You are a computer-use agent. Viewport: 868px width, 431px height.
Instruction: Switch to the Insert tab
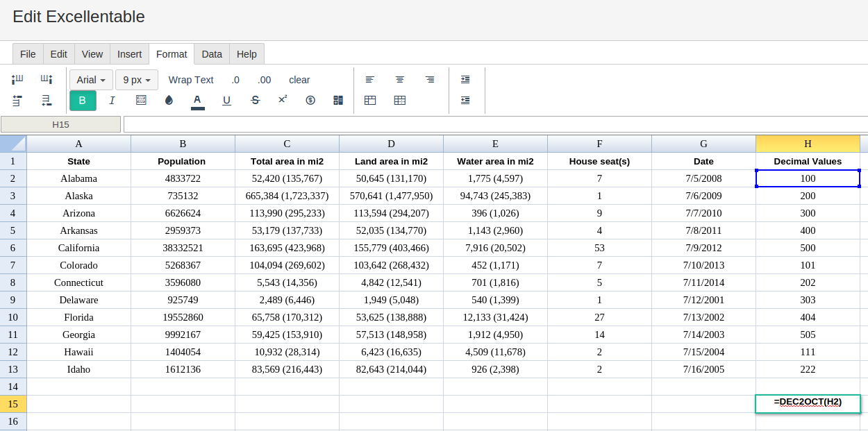(x=129, y=54)
